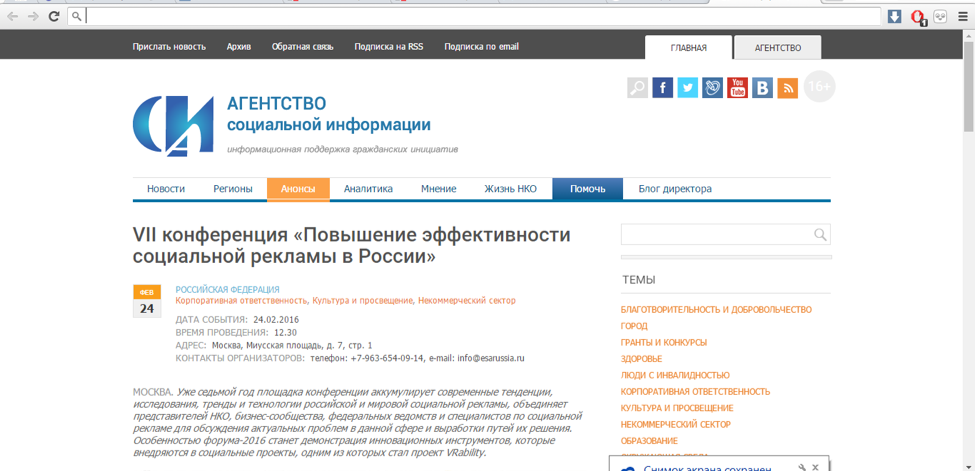Click the magnifier icon near social icons
Viewport: 975px width, 471px height.
click(637, 88)
